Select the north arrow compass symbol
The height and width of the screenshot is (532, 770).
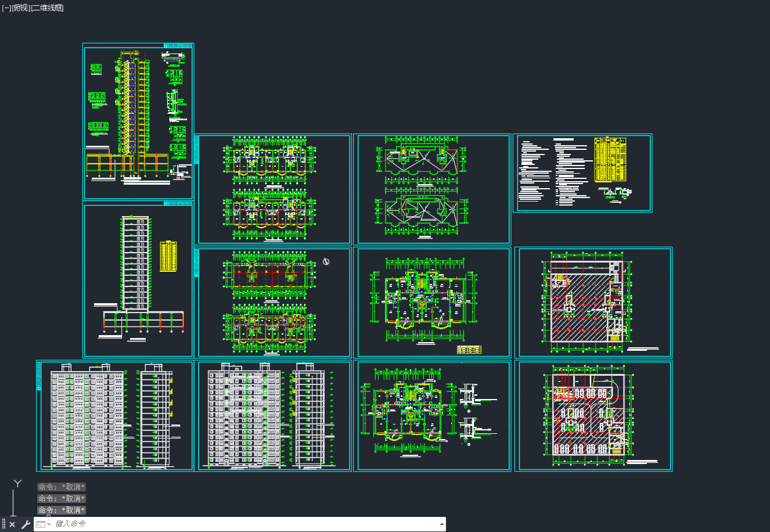click(x=326, y=262)
